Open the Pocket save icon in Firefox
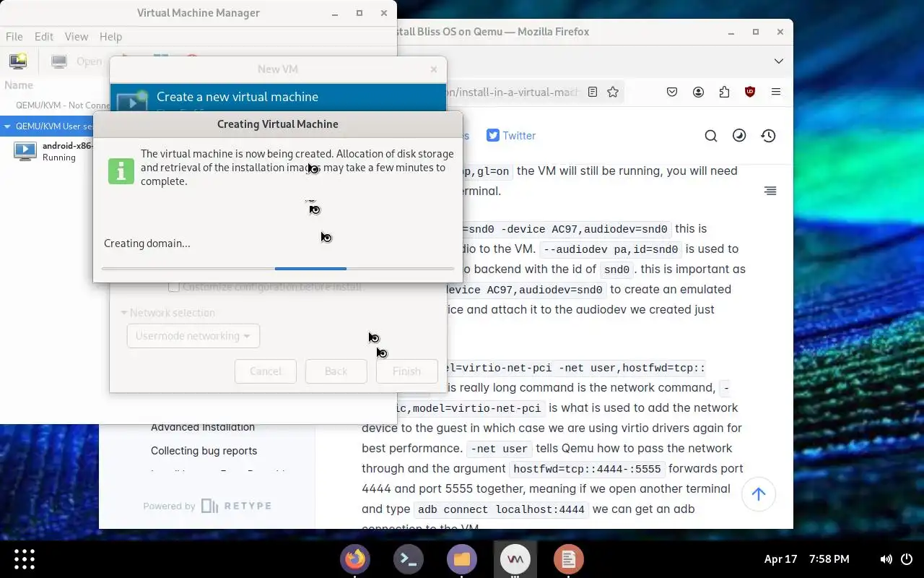 pos(672,92)
